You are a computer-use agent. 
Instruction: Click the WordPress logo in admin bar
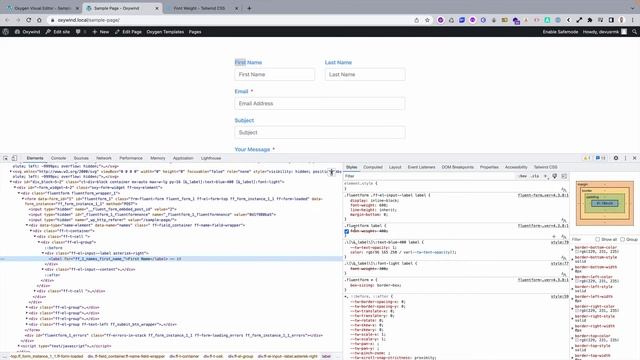pyautogui.click(x=6, y=32)
